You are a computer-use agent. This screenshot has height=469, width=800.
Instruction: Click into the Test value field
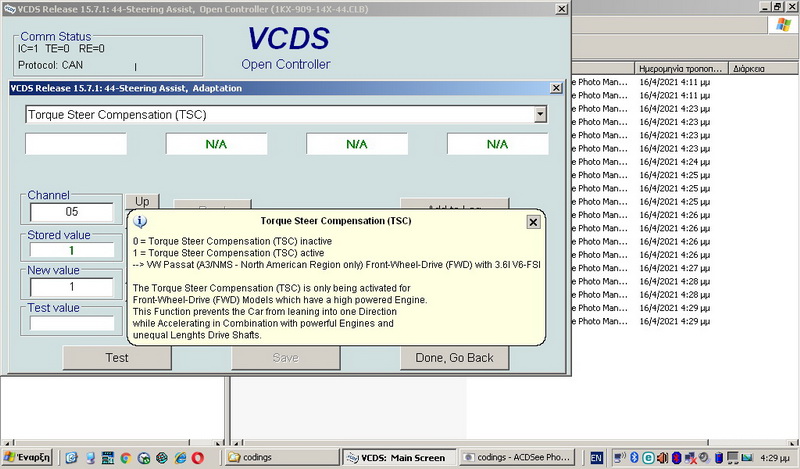(72, 323)
